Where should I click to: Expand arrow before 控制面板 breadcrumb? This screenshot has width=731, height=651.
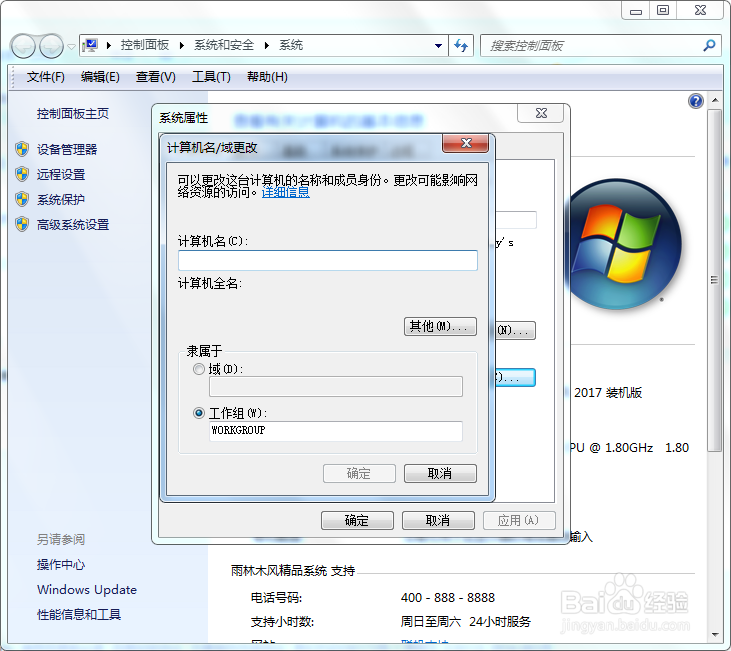[109, 45]
